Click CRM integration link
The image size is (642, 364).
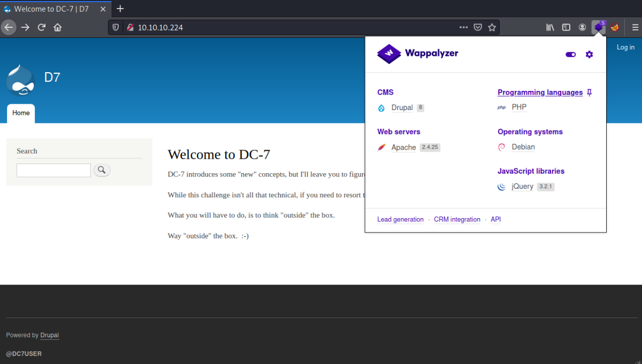tap(457, 220)
